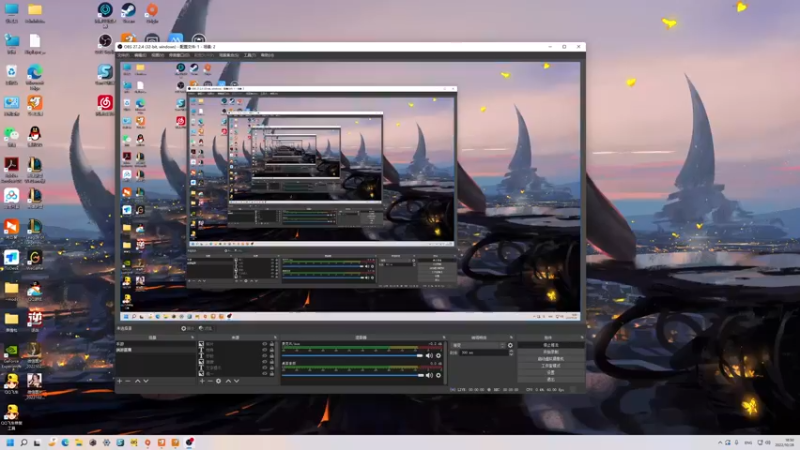The image size is (800, 450).
Task: Toggle eye visibility of the third source row
Action: click(264, 356)
